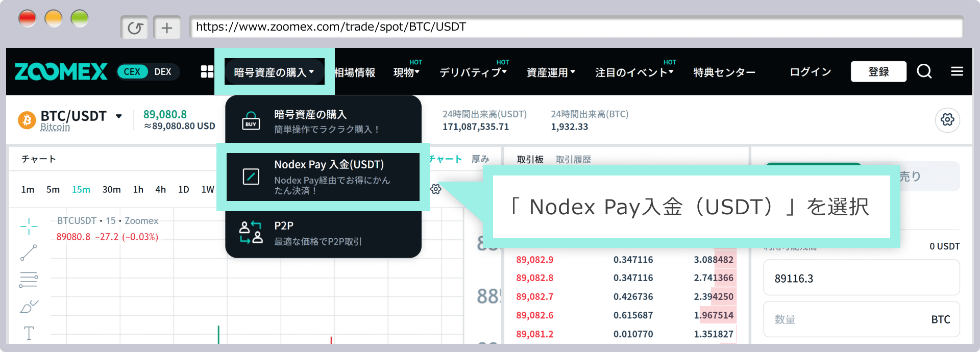Select the text annotation tool
This screenshot has width=980, height=352.
tap(29, 333)
